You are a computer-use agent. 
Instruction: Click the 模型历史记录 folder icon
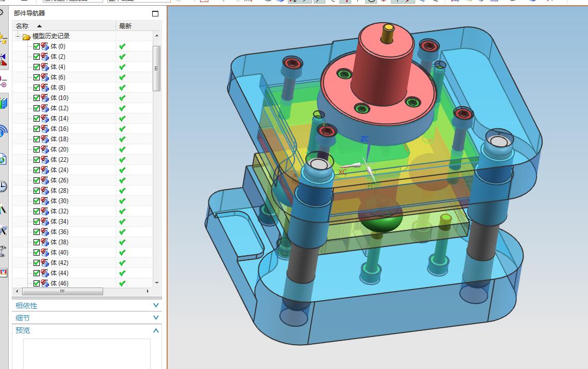click(26, 37)
